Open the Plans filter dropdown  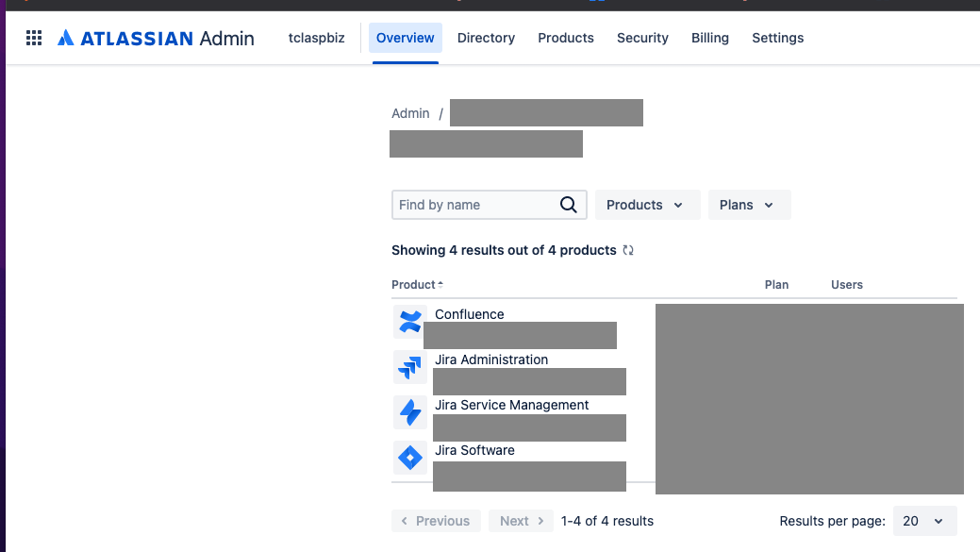(749, 205)
